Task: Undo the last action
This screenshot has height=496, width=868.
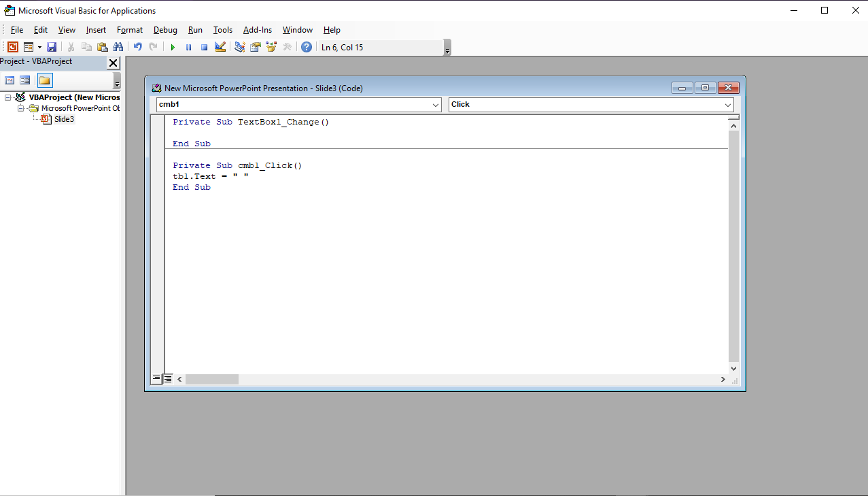Action: click(137, 47)
